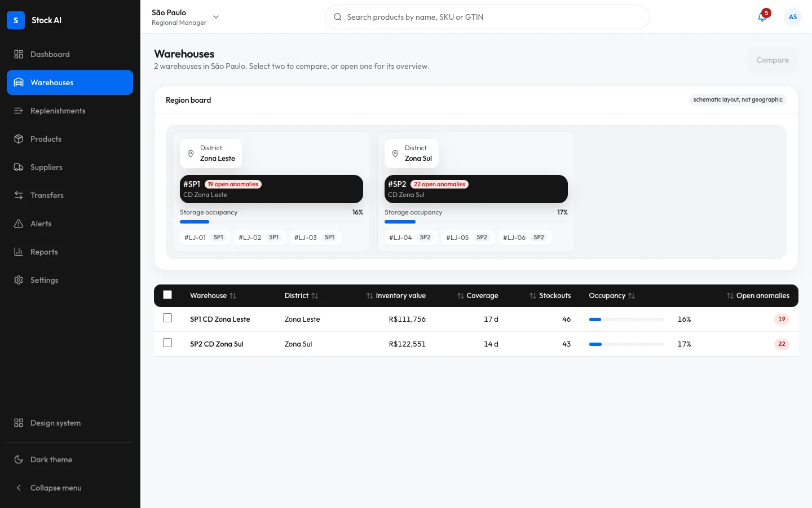Open Reports section
Image resolution: width=812 pixels, height=508 pixels.
[70, 252]
